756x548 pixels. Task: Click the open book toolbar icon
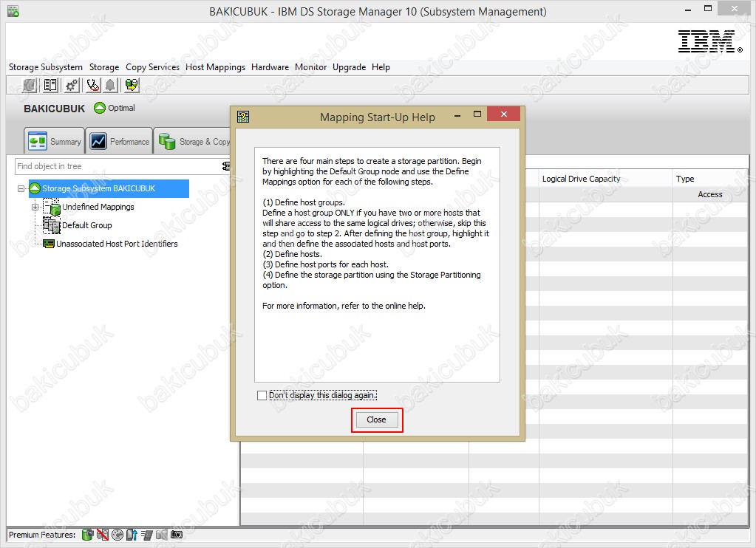tap(50, 86)
